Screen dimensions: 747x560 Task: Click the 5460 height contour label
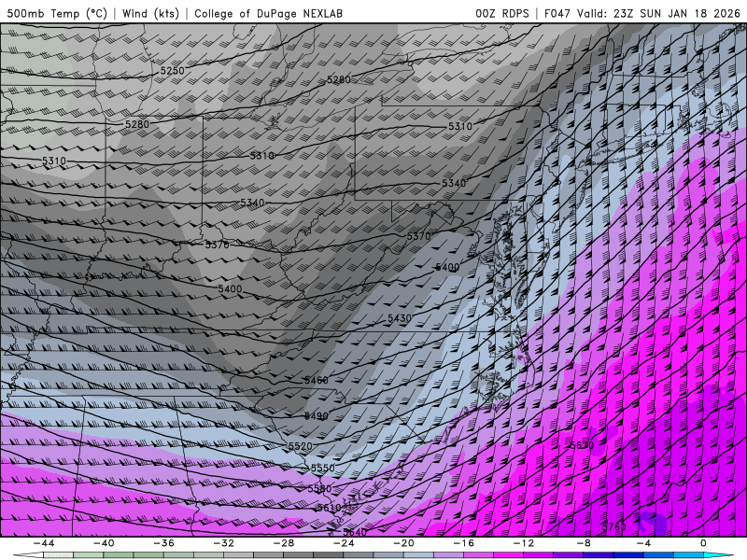point(317,381)
